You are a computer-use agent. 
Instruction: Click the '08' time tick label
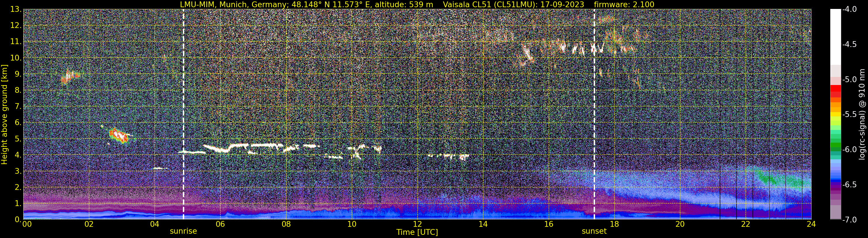point(286,224)
